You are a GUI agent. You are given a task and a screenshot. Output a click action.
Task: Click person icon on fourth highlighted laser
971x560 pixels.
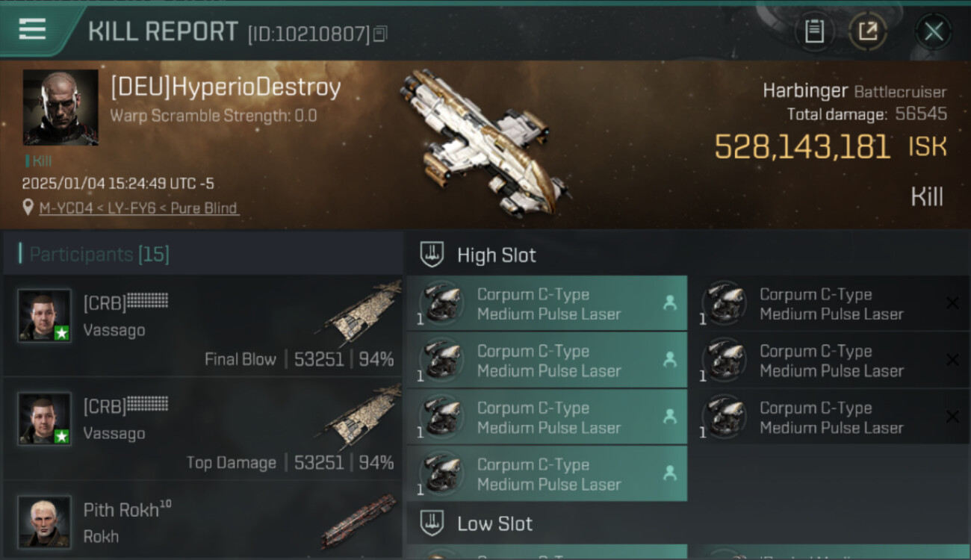pos(670,473)
